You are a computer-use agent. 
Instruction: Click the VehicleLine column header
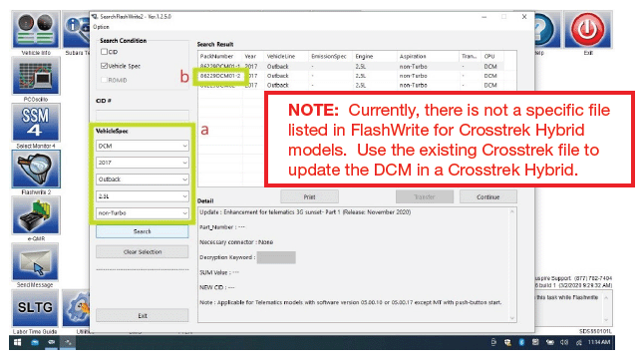286,56
